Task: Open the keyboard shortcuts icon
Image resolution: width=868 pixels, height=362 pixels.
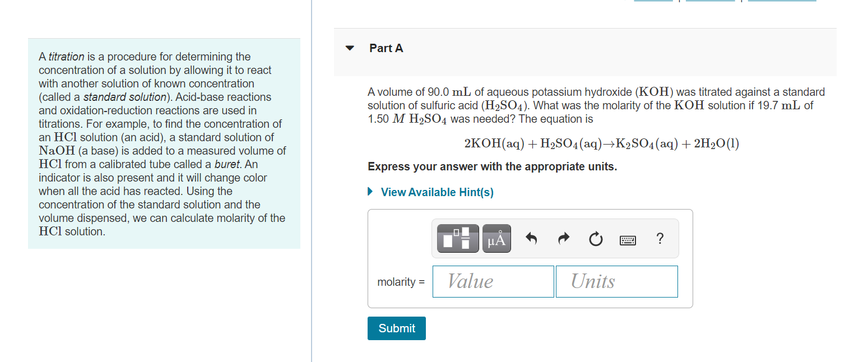Action: (x=628, y=240)
